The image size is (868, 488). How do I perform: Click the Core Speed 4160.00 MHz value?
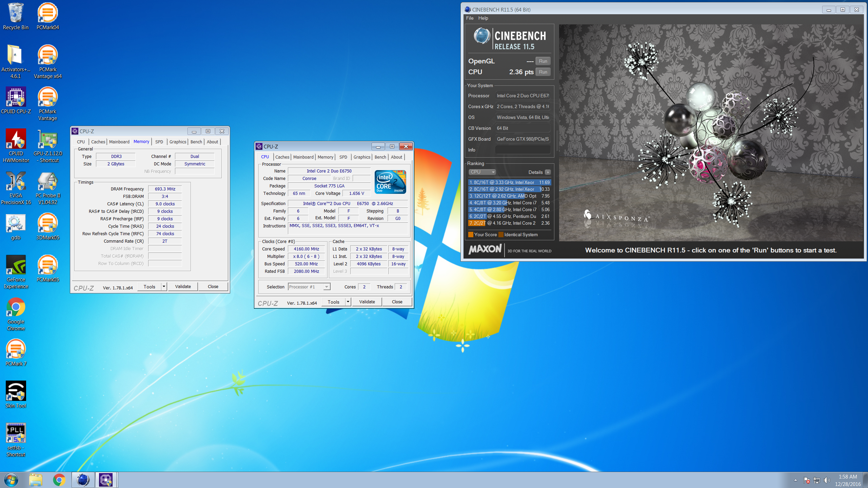pos(306,249)
